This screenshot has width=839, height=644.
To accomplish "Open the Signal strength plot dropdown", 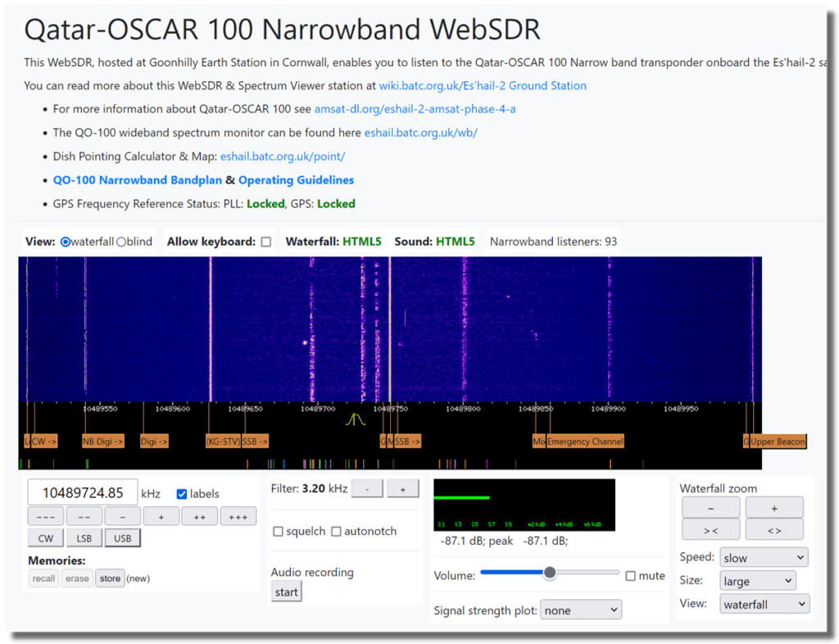I will 581,610.
